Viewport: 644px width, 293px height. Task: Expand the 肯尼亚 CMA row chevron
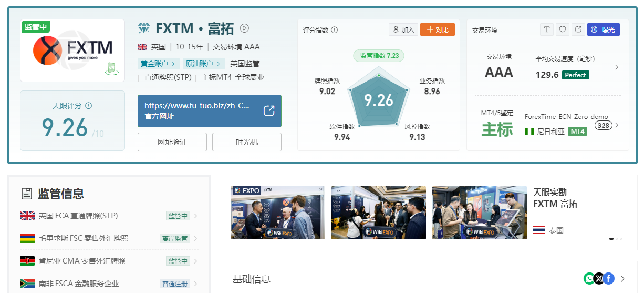(195, 261)
